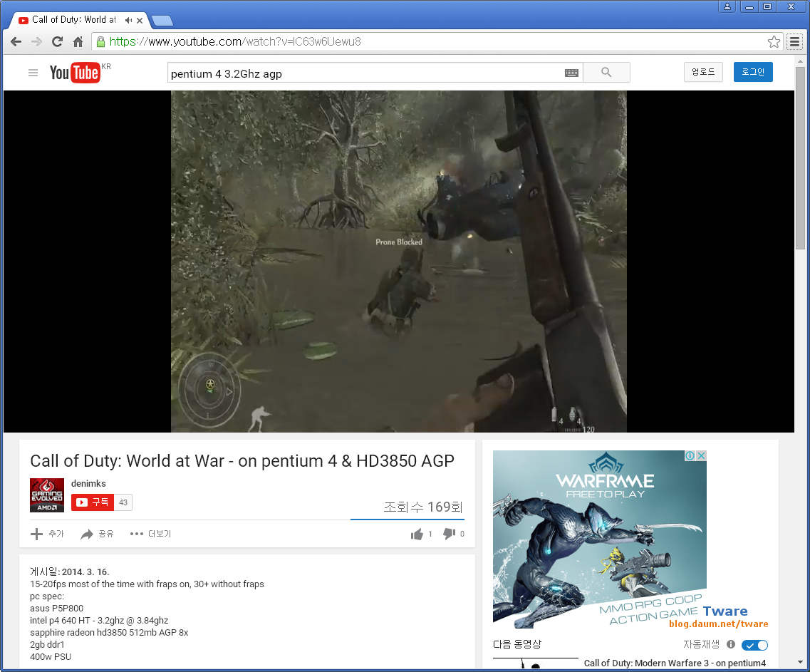Open 더보기 more options
Image resolution: width=810 pixels, height=672 pixels.
pos(150,534)
